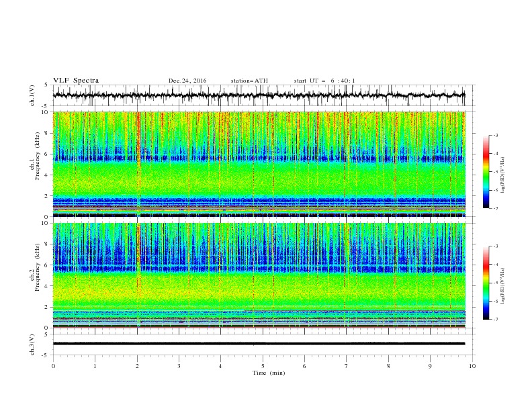The width and height of the screenshot is (532, 411).
Task: Click time axis tick label "5"
Action: click(263, 366)
